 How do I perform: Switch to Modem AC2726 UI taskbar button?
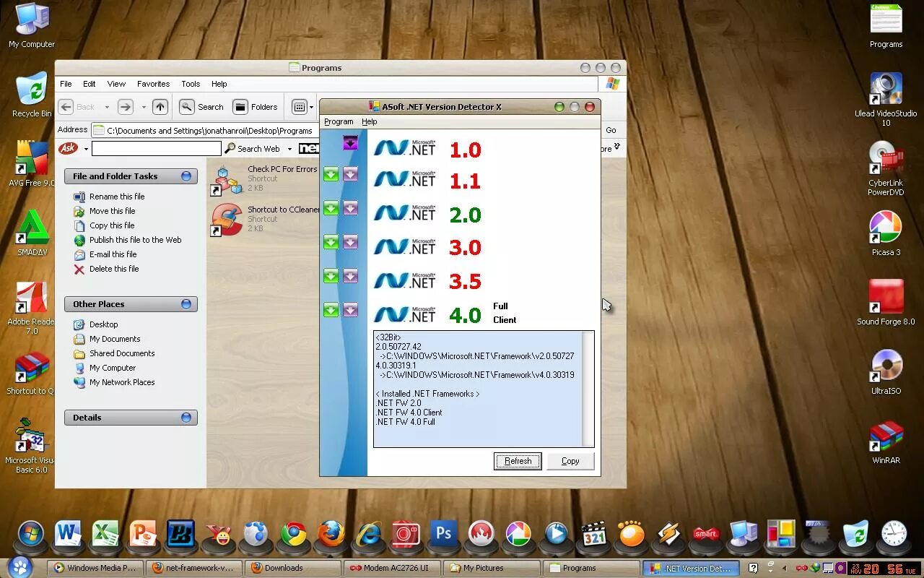point(393,568)
